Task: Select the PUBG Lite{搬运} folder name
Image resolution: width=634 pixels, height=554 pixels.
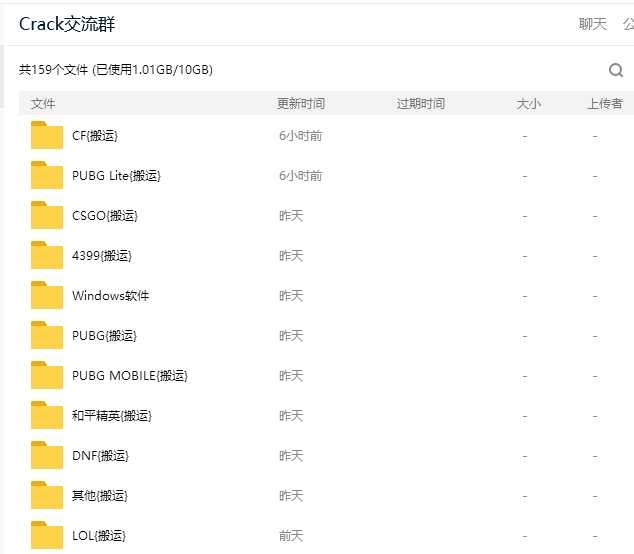Action: (x=116, y=176)
